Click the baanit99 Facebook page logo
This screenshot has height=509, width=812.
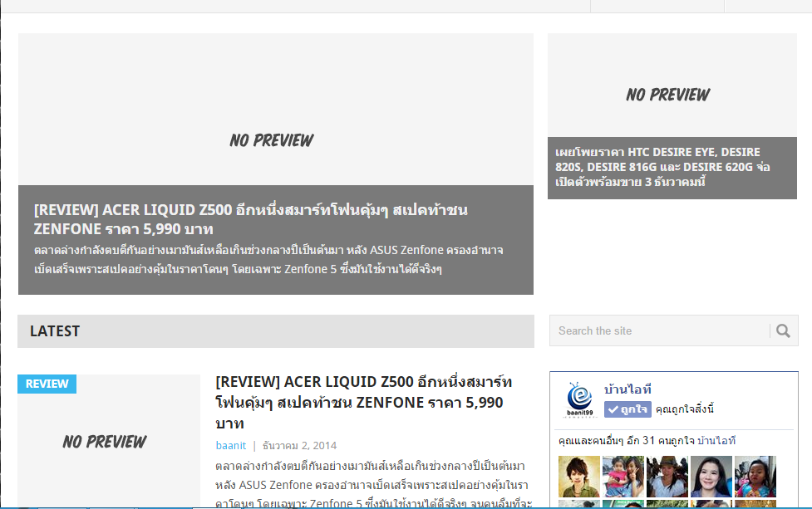(x=579, y=399)
